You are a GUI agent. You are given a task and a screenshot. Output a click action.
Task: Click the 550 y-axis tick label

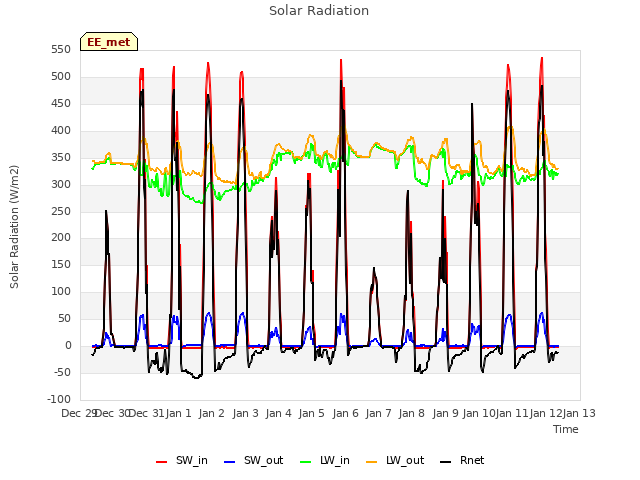click(x=61, y=50)
